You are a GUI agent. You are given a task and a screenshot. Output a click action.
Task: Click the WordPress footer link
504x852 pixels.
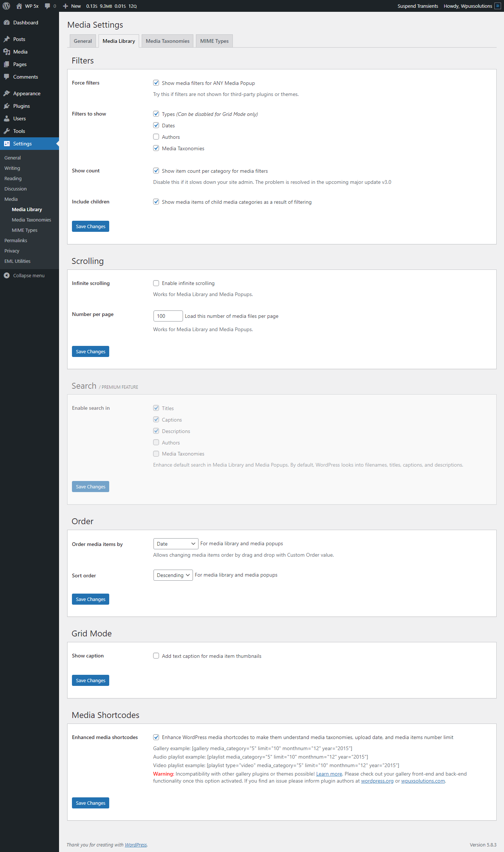point(136,845)
